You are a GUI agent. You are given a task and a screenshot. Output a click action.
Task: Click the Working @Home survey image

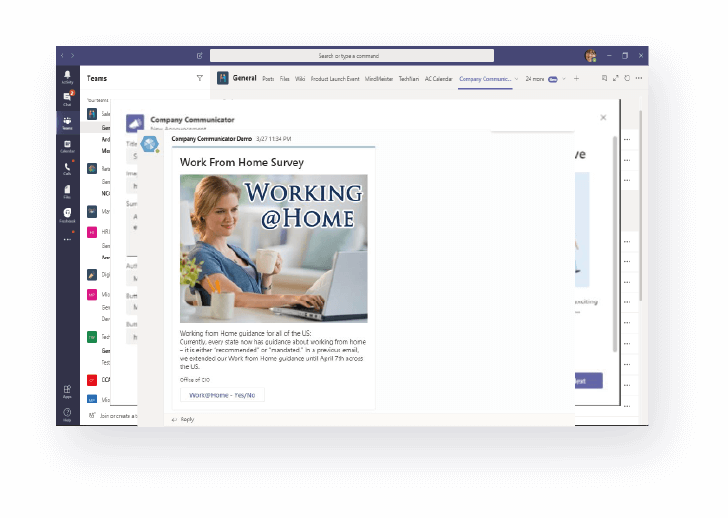[x=274, y=248]
